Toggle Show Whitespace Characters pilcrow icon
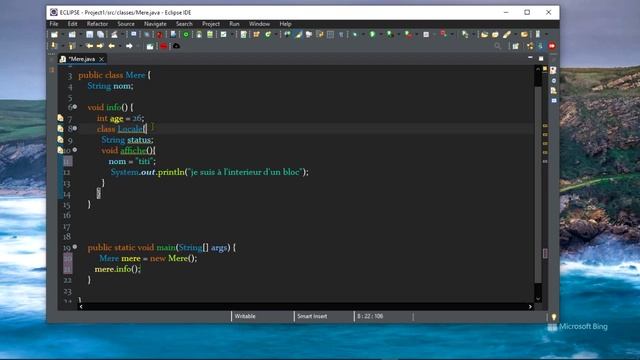 click(341, 35)
